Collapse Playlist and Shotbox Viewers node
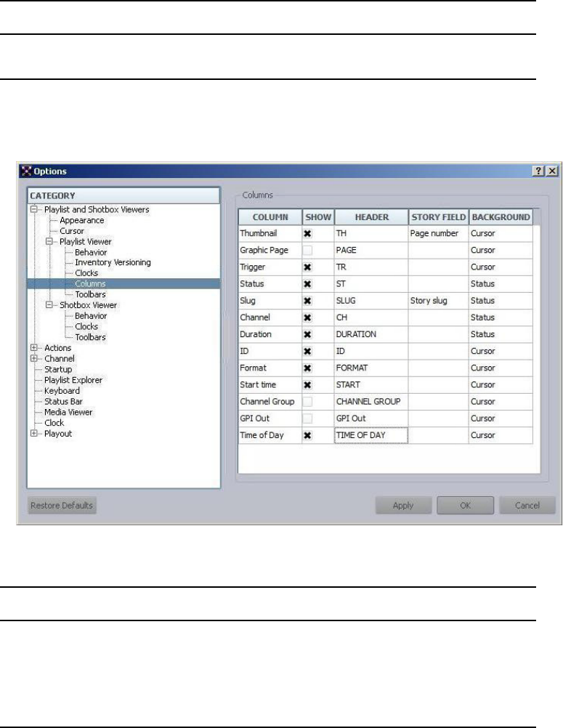The height and width of the screenshot is (728, 563). click(x=34, y=209)
